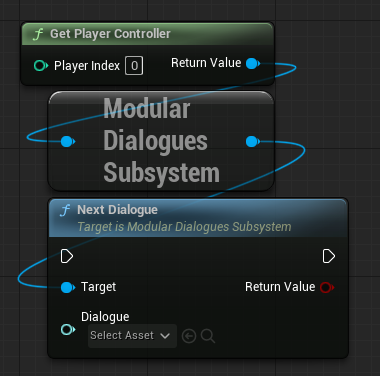Click the Get Player Controller Return Value pin
This screenshot has height=376, width=380.
click(x=253, y=63)
